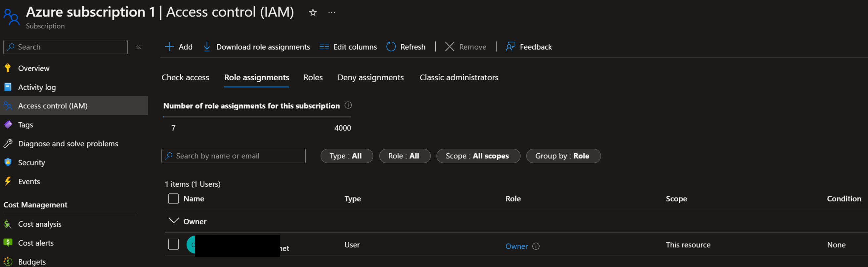Click the Access control (IAM) sidebar icon
Viewport: 868px width, 267px height.
click(8, 106)
